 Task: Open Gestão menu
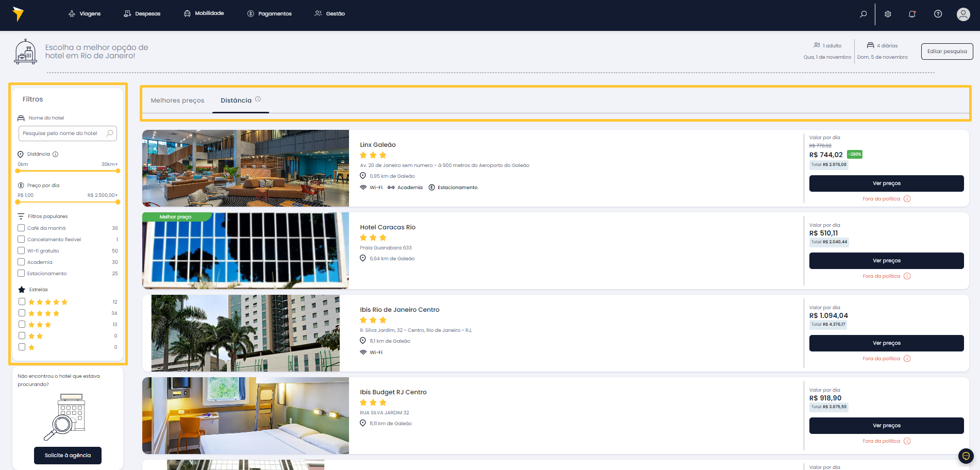pyautogui.click(x=330, y=14)
